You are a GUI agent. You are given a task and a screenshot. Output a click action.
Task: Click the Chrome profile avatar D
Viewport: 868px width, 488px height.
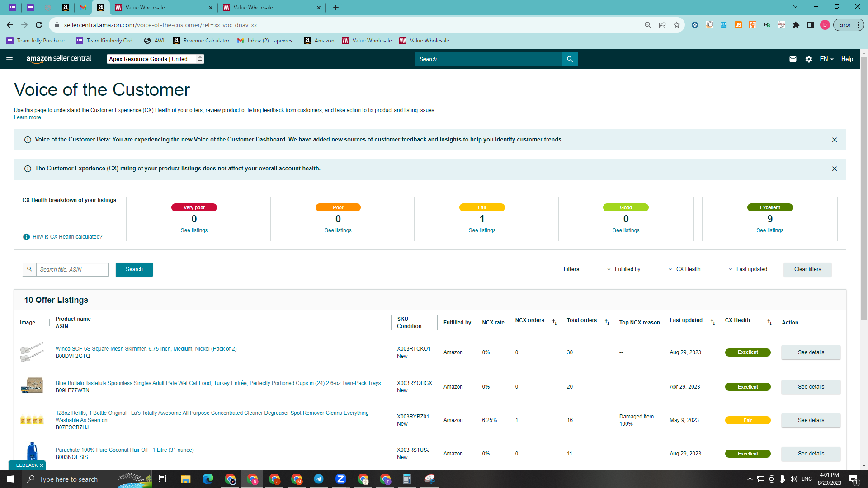[825, 25]
